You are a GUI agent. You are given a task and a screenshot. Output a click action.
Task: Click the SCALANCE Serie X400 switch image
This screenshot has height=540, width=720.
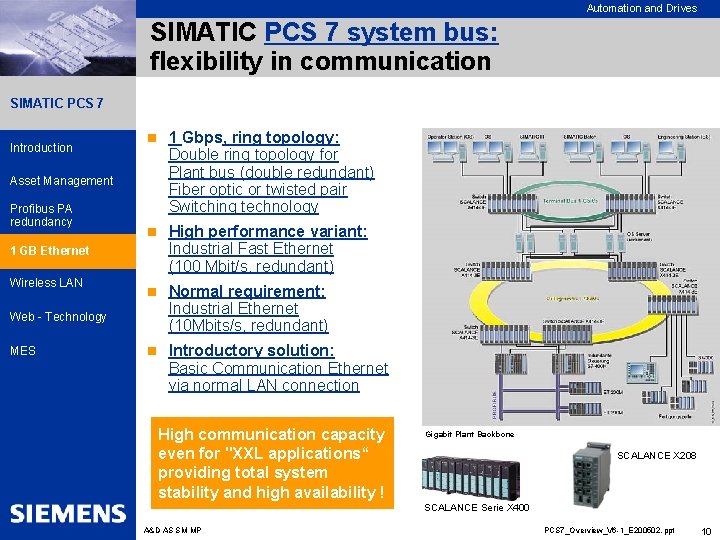[x=471, y=478]
